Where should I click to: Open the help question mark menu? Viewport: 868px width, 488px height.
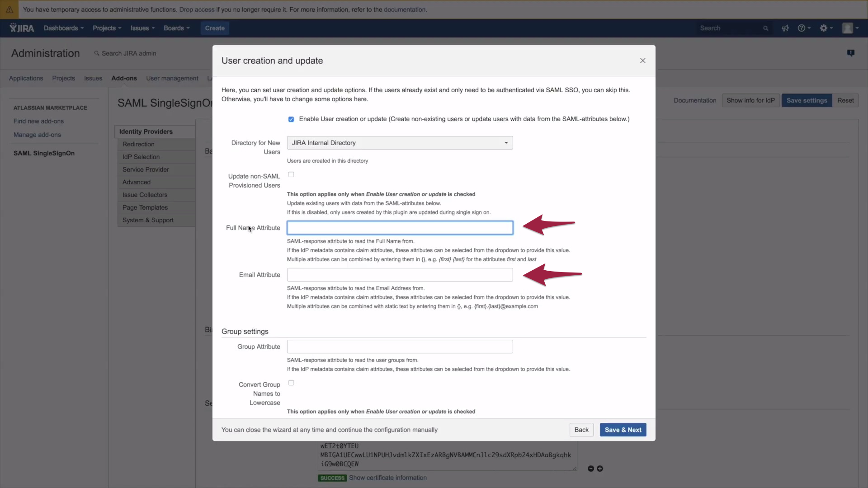[804, 28]
